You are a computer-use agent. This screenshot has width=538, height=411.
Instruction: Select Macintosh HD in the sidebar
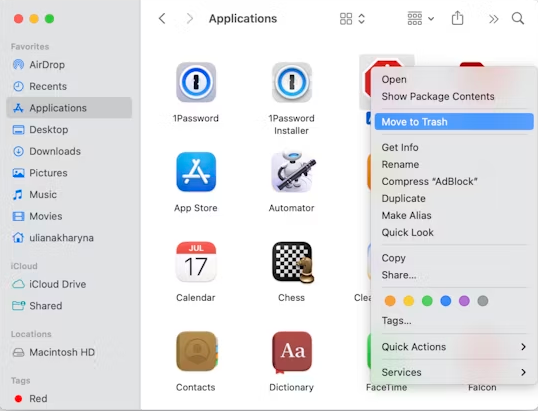(69, 352)
